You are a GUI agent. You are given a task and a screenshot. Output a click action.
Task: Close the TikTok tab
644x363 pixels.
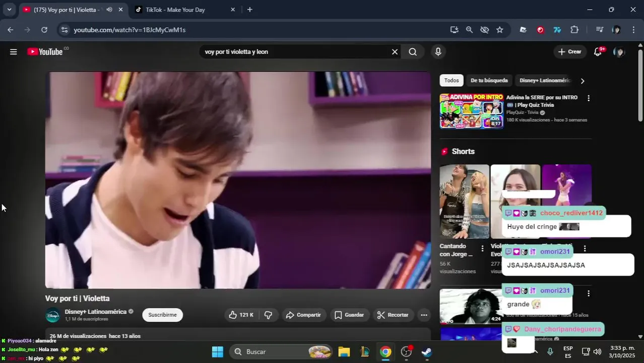tap(232, 10)
